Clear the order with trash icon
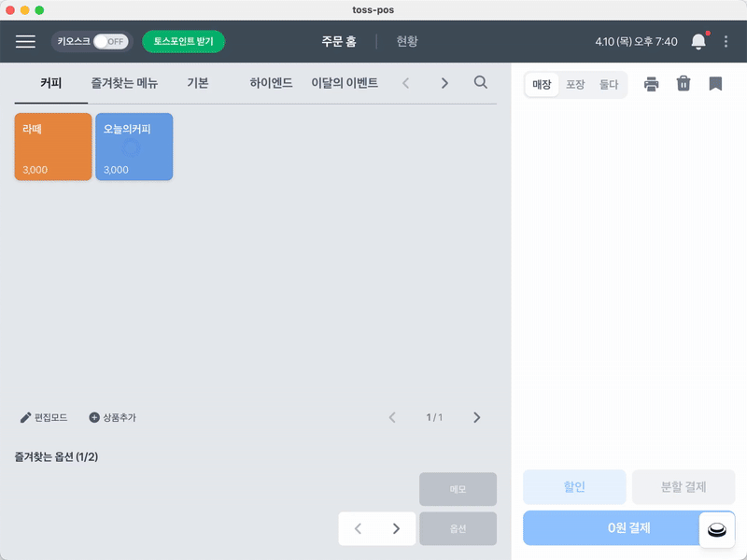Image resolution: width=747 pixels, height=560 pixels. pos(684,84)
